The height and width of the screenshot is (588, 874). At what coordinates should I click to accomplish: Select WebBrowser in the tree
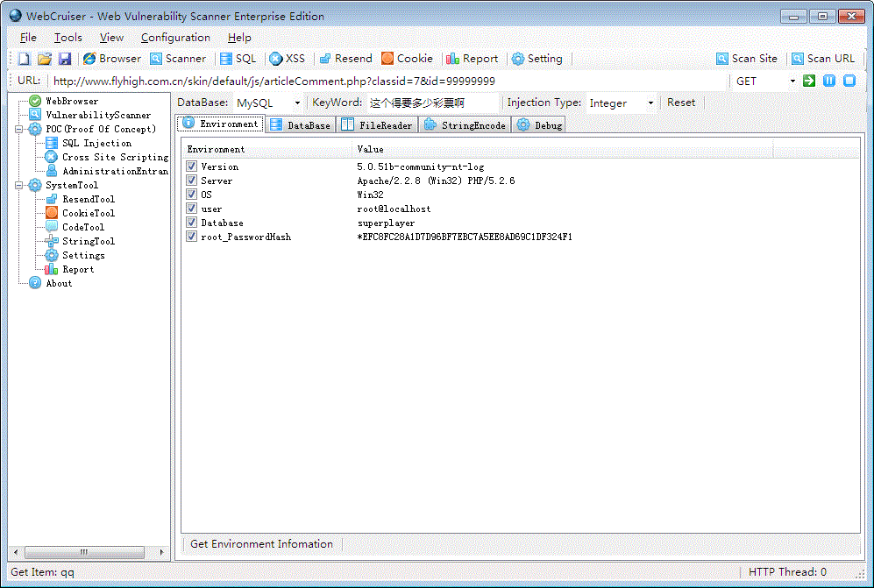click(72, 101)
